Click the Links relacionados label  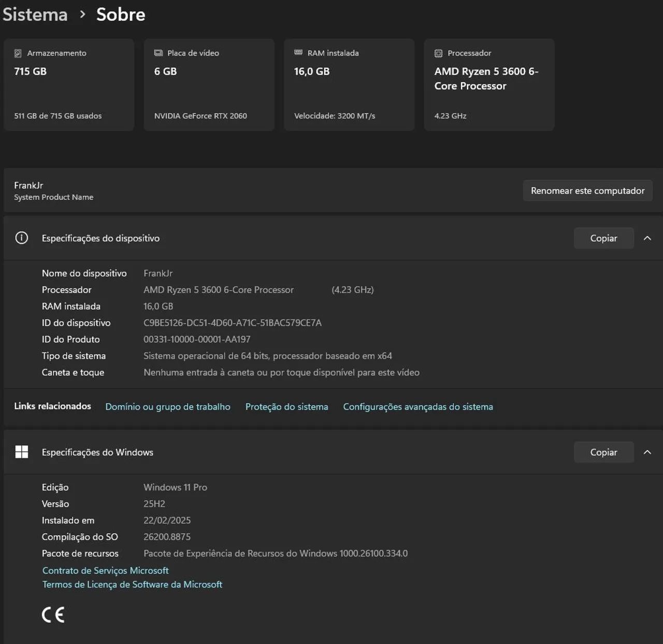click(53, 406)
